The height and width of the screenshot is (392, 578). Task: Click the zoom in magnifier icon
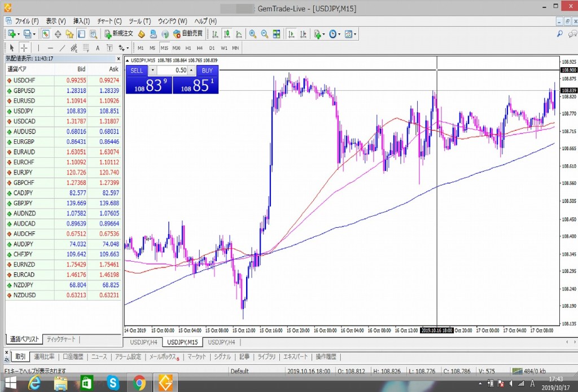(252, 34)
